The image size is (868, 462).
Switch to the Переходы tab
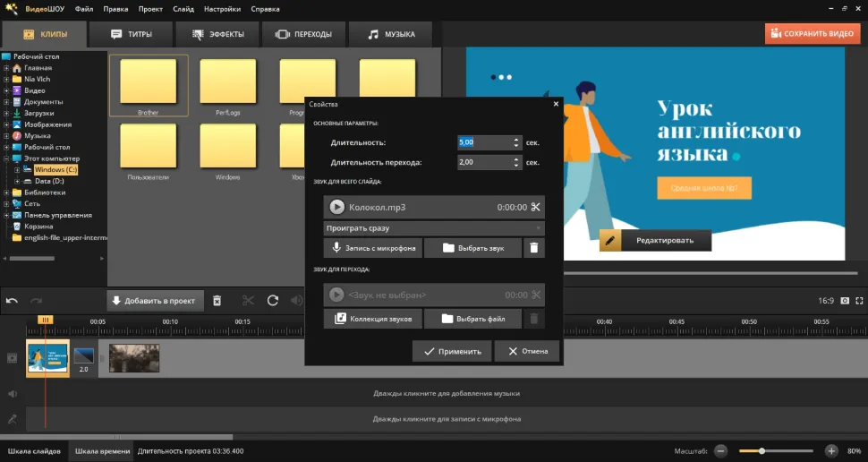(x=303, y=34)
